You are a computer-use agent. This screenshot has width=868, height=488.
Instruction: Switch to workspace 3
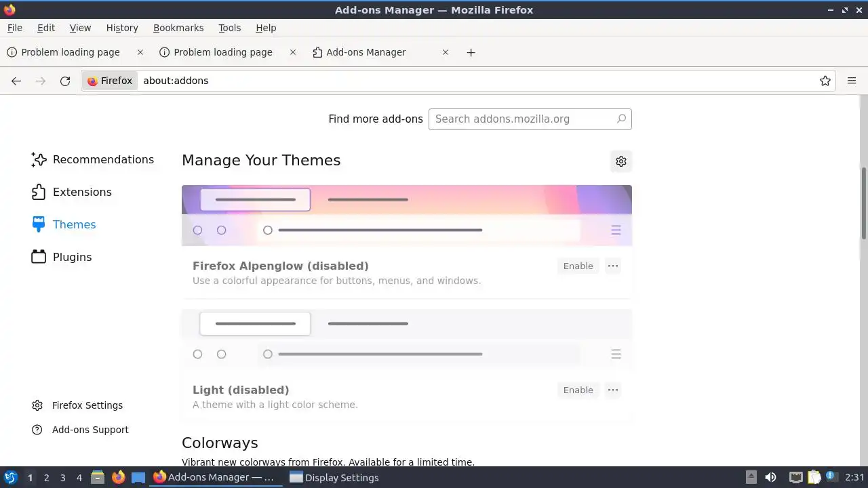tap(62, 478)
